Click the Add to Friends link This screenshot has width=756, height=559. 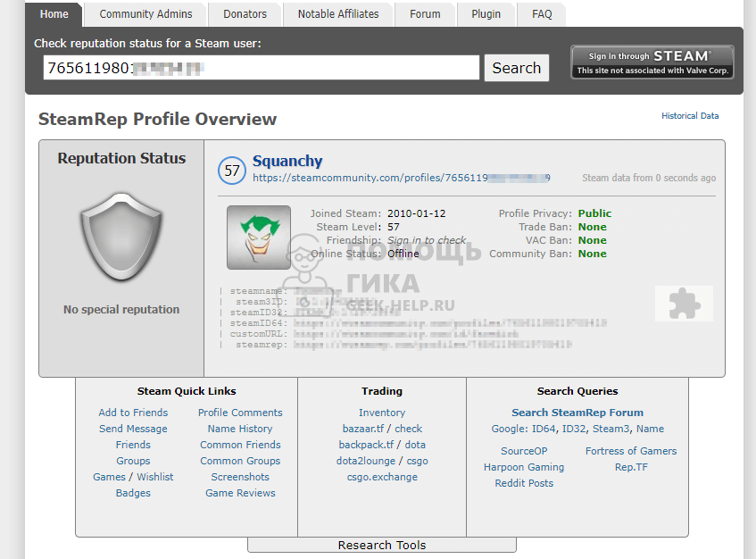click(133, 413)
